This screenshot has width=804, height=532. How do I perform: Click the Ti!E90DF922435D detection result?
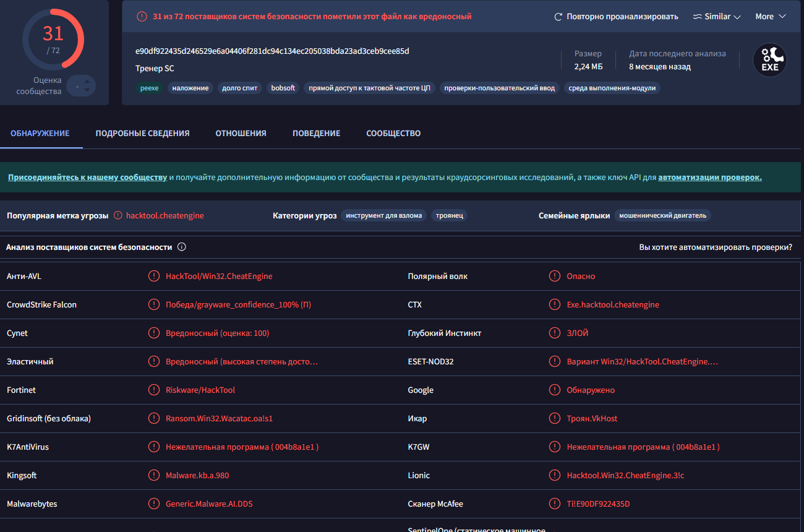[598, 504]
